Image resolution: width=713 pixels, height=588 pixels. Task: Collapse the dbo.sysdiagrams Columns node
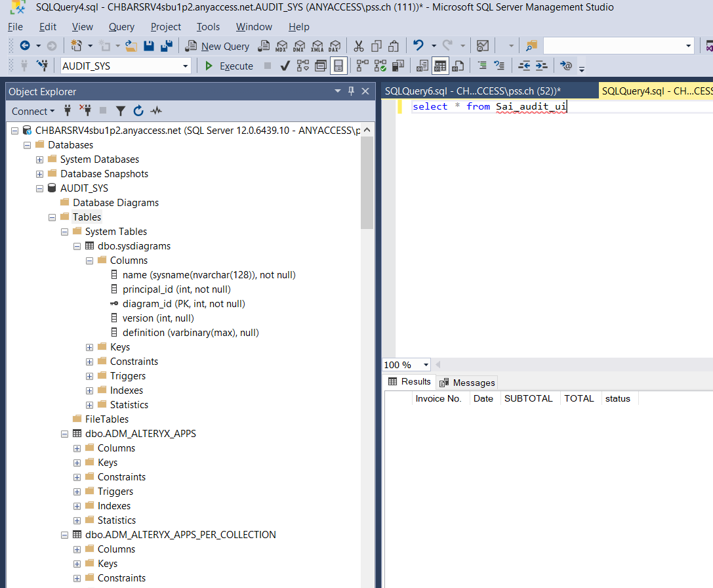[x=89, y=260]
